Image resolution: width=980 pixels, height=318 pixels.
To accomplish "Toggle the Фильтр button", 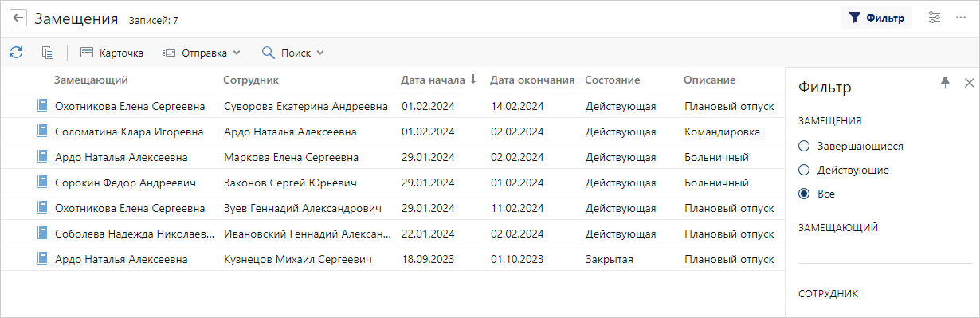I will click(x=876, y=18).
